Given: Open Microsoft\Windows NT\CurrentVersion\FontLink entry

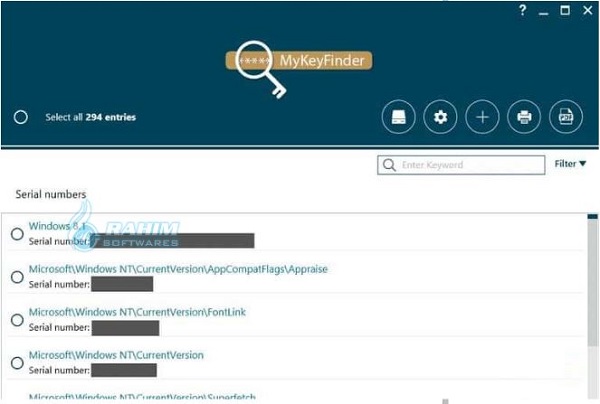Looking at the screenshot, I should pyautogui.click(x=137, y=312).
